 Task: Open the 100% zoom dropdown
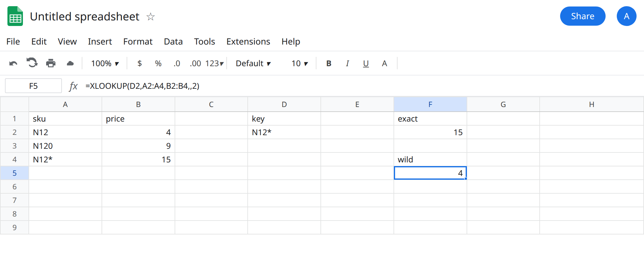[x=105, y=63]
